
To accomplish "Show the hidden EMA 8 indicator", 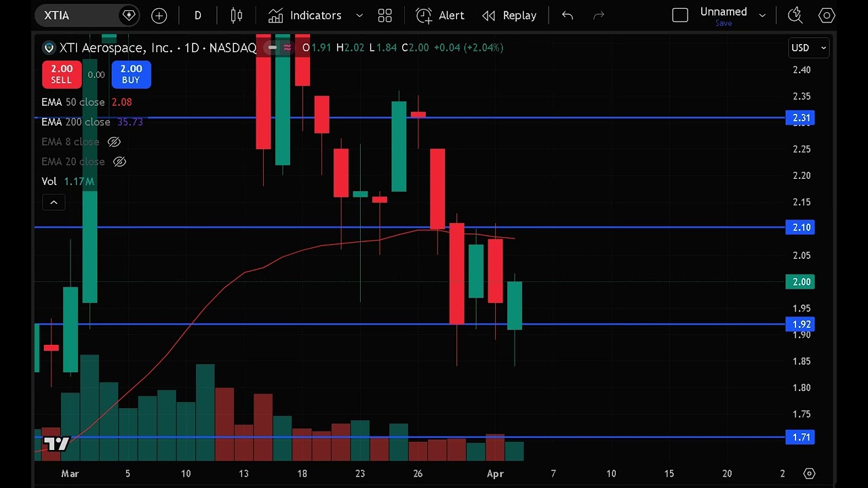I will [114, 142].
